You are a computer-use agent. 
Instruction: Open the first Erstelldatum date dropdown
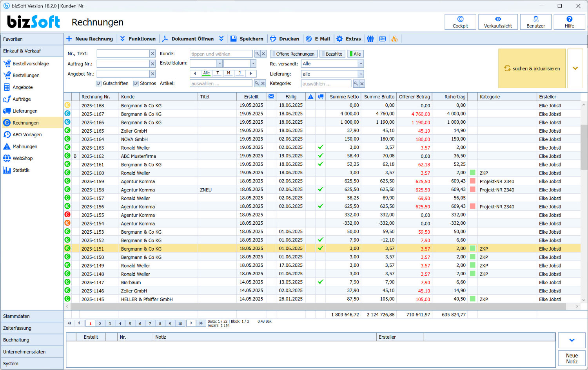[x=220, y=63]
